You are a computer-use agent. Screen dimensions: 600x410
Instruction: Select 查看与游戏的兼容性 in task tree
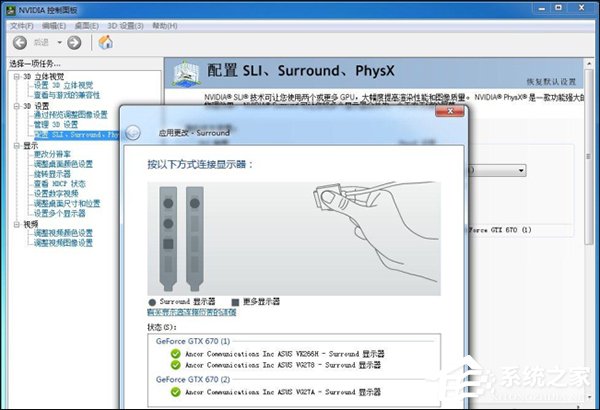coord(67,95)
